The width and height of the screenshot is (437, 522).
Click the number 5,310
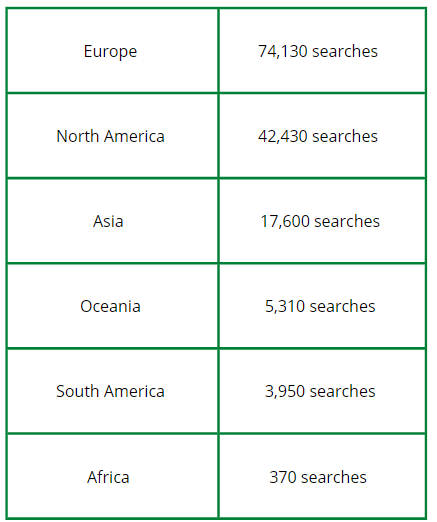point(285,306)
